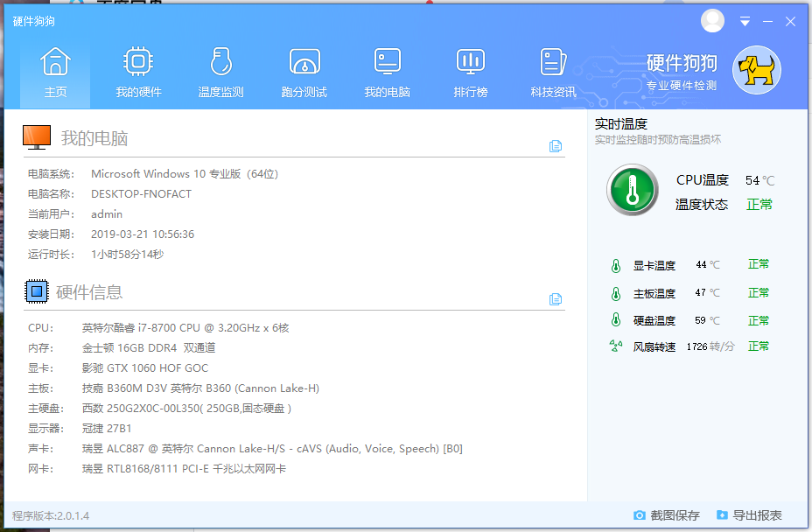The width and height of the screenshot is (812, 532).
Task: Select monitor entry 冠捷 27B1
Action: pos(107,429)
